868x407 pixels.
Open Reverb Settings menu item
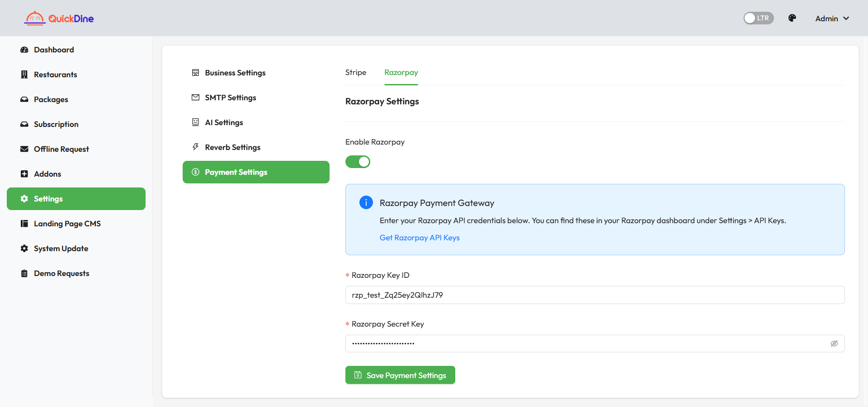click(256, 147)
